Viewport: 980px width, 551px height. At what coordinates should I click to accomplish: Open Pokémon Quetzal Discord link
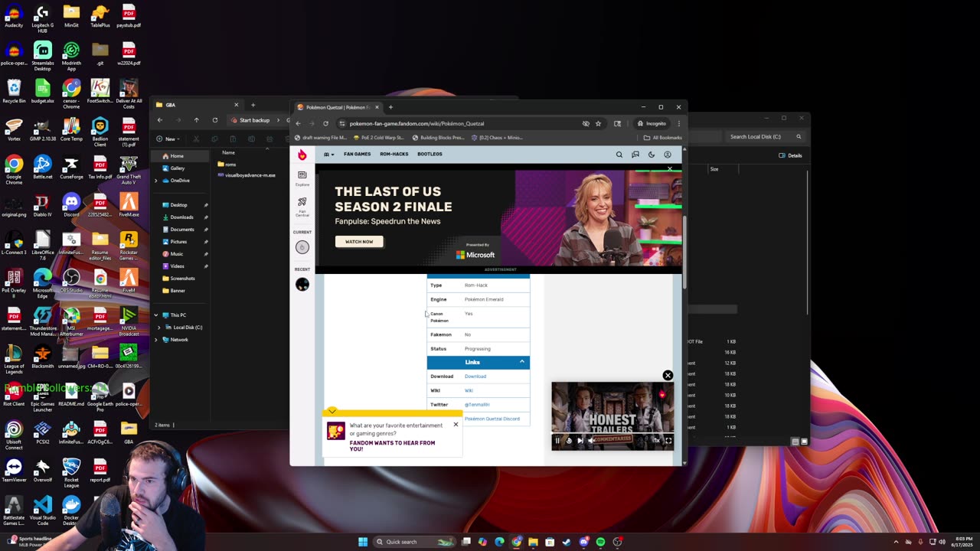(x=492, y=419)
